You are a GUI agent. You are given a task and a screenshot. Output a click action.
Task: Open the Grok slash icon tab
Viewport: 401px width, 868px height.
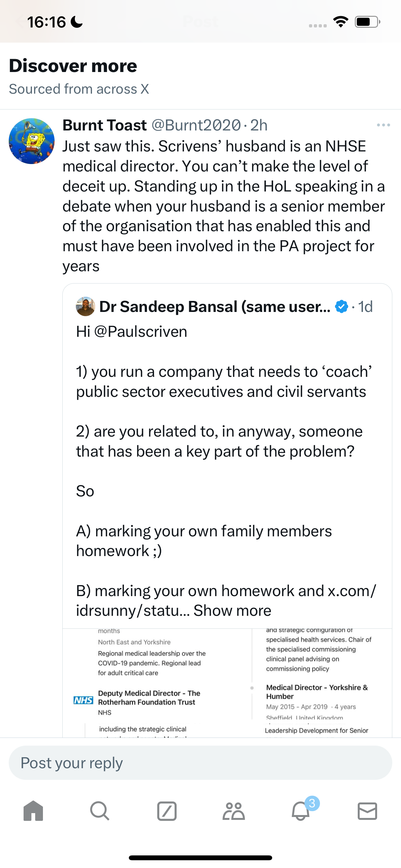tap(167, 811)
